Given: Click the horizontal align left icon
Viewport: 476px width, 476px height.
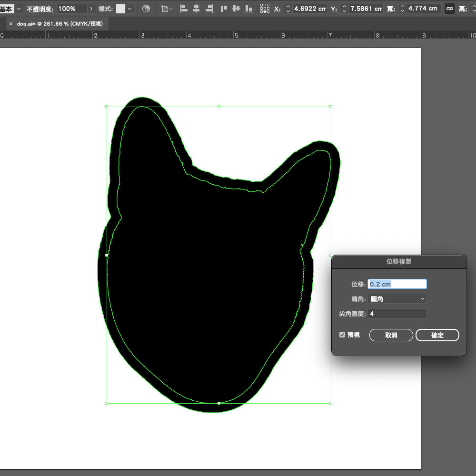Looking at the screenshot, I should (184, 9).
